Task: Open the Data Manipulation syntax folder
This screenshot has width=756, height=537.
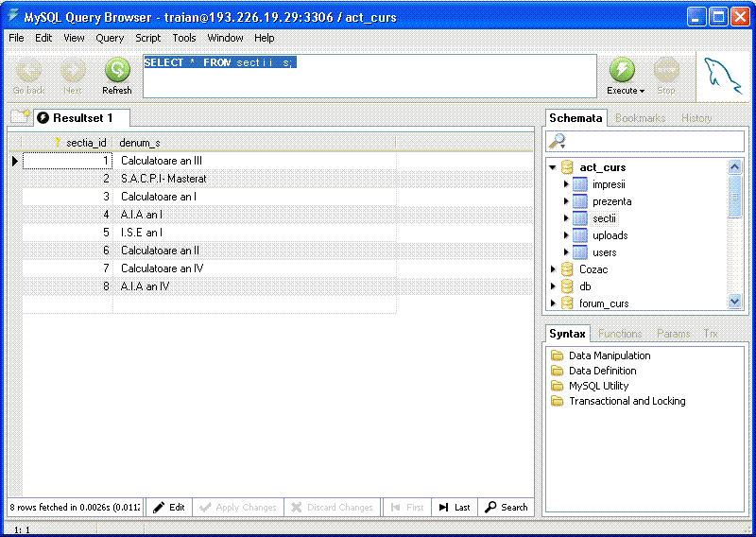Action: coord(558,355)
